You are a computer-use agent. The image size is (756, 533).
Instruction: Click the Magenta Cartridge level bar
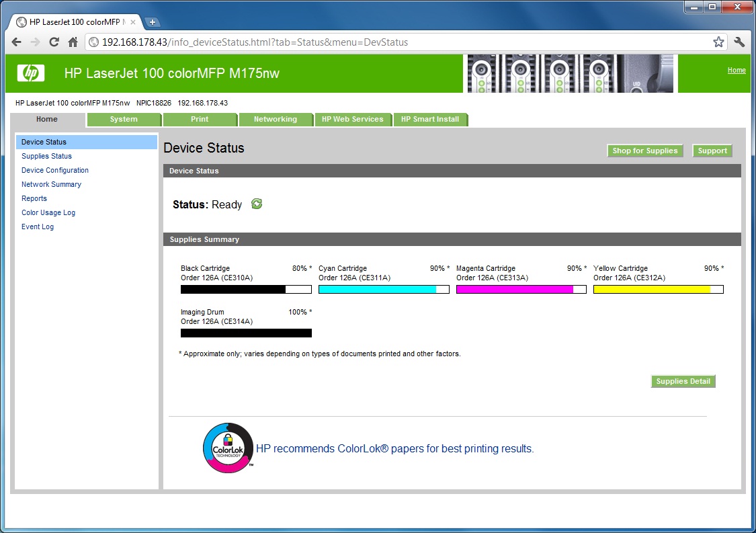pos(521,290)
